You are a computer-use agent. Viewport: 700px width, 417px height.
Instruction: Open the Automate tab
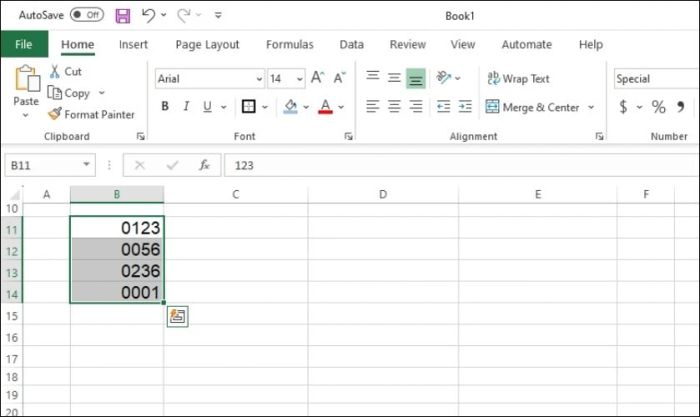(526, 45)
